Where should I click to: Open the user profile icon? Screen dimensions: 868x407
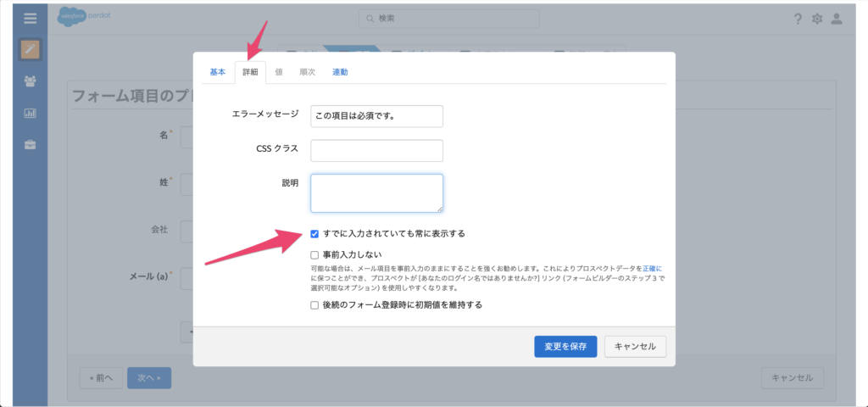point(837,19)
